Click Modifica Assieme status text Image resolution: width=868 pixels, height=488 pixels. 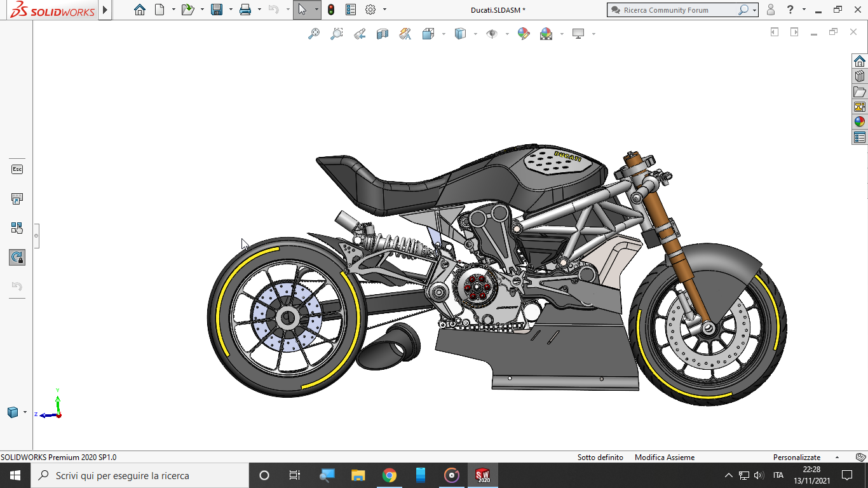(665, 457)
